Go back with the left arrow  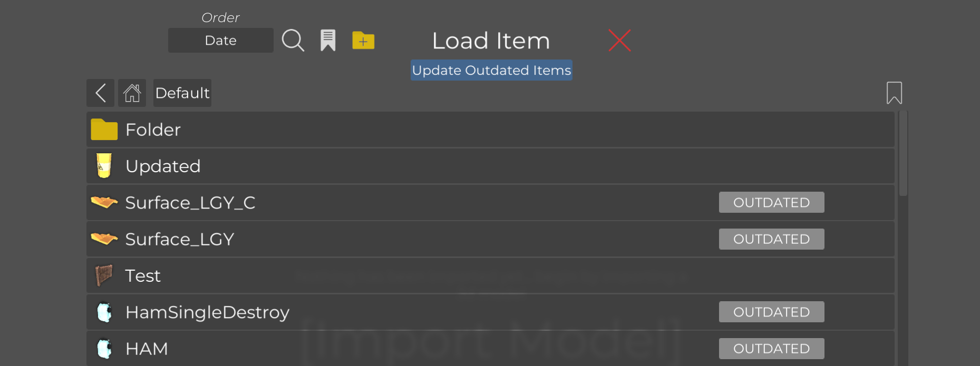coord(101,93)
